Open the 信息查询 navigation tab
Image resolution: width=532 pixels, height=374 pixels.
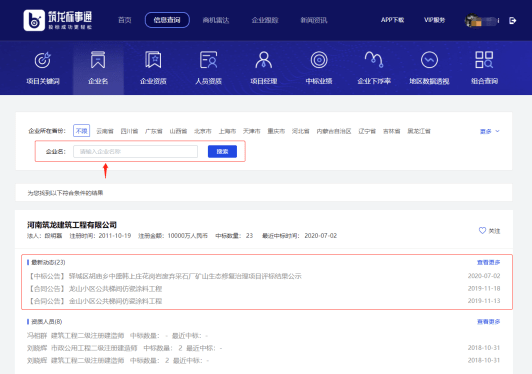click(x=167, y=20)
